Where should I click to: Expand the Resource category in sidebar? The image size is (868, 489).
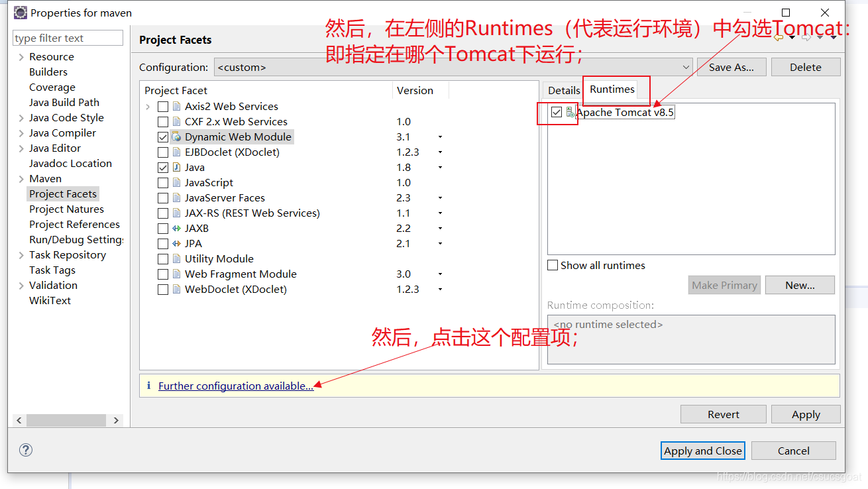click(x=21, y=57)
